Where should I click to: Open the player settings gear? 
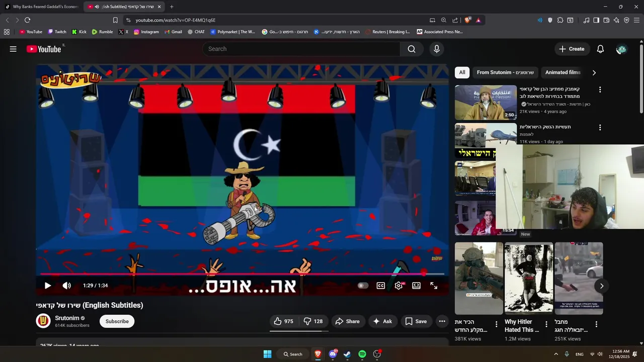tap(398, 286)
